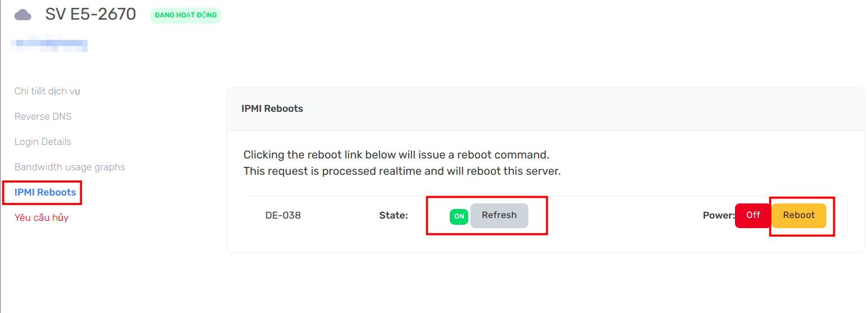Click the green ON state badge
The image size is (868, 313).
(459, 216)
